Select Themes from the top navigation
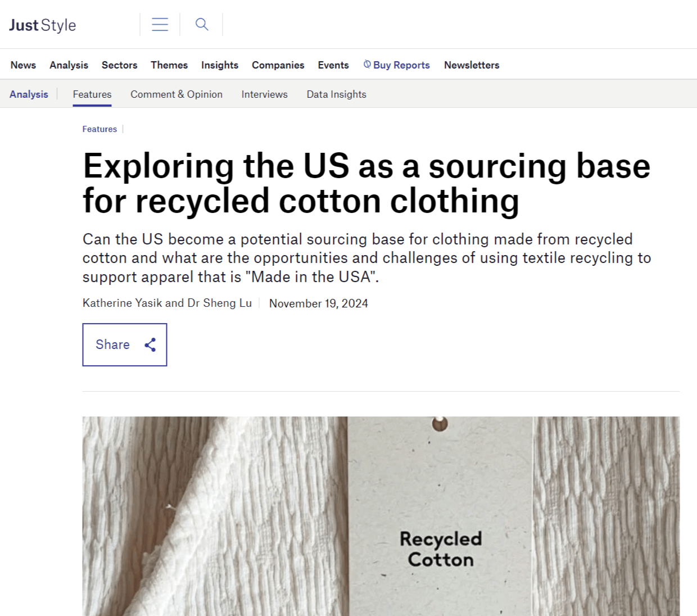Image resolution: width=697 pixels, height=616 pixels. pos(169,65)
